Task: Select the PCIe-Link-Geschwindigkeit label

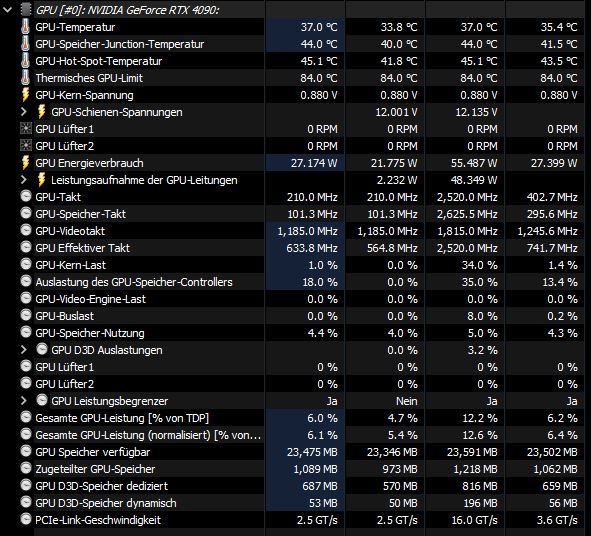Action: pyautogui.click(x=98, y=520)
